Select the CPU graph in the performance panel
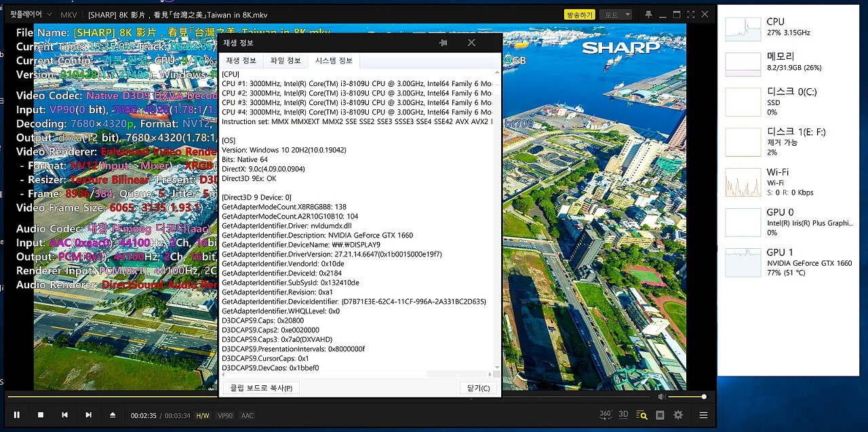 (788, 27)
